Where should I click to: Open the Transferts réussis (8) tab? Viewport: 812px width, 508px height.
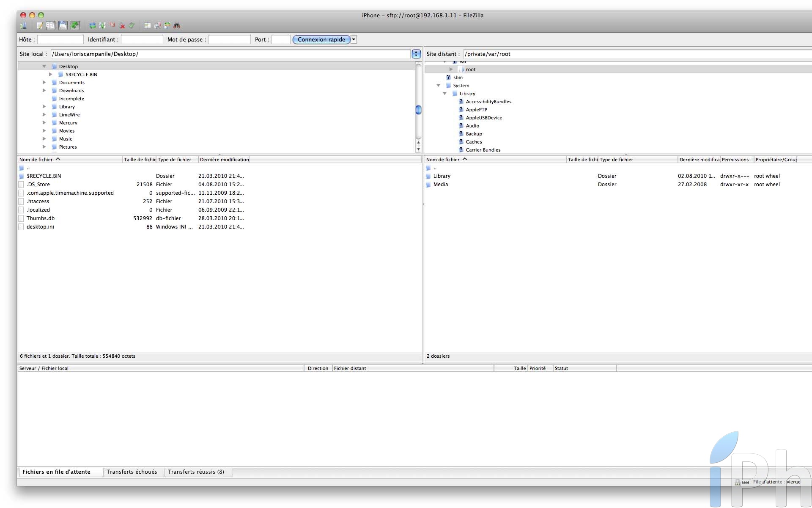tap(196, 472)
